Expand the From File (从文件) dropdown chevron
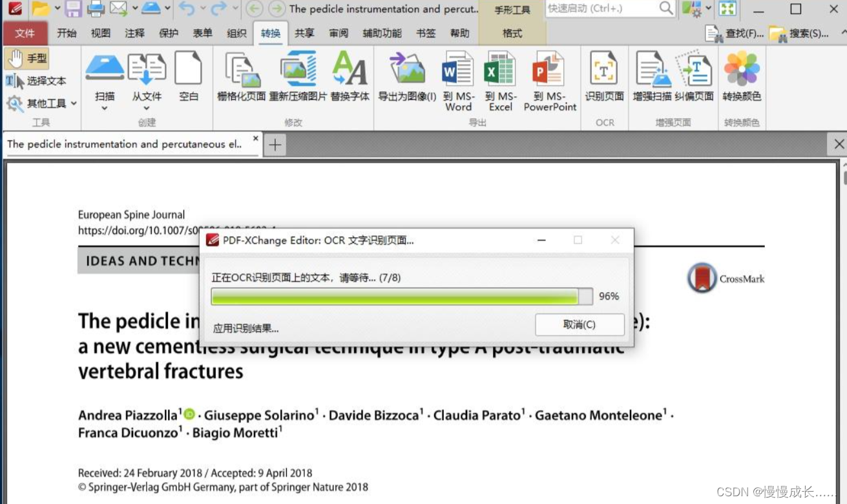 pos(147,108)
